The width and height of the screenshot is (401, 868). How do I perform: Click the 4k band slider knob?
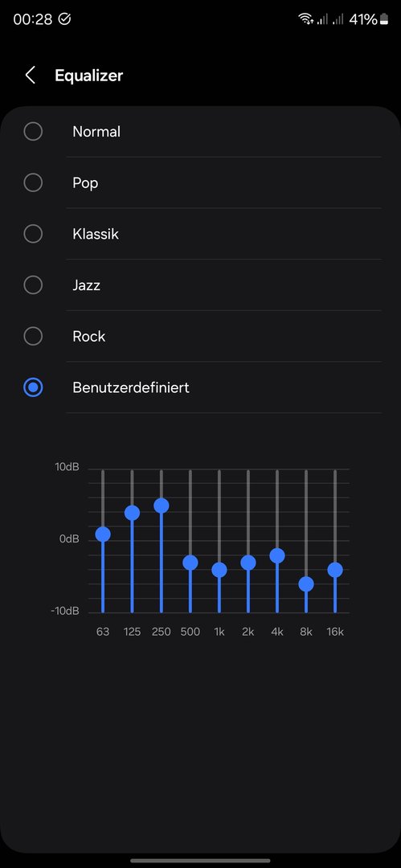277,556
